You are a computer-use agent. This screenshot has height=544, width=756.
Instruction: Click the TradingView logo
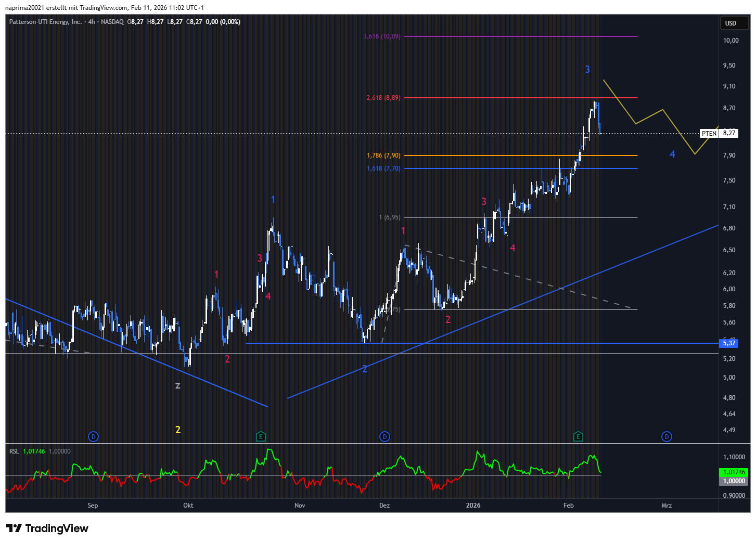47,528
